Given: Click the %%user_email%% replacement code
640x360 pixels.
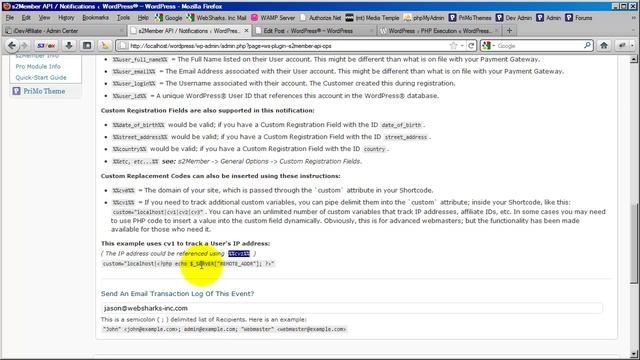Looking at the screenshot, I should click(x=134, y=71).
